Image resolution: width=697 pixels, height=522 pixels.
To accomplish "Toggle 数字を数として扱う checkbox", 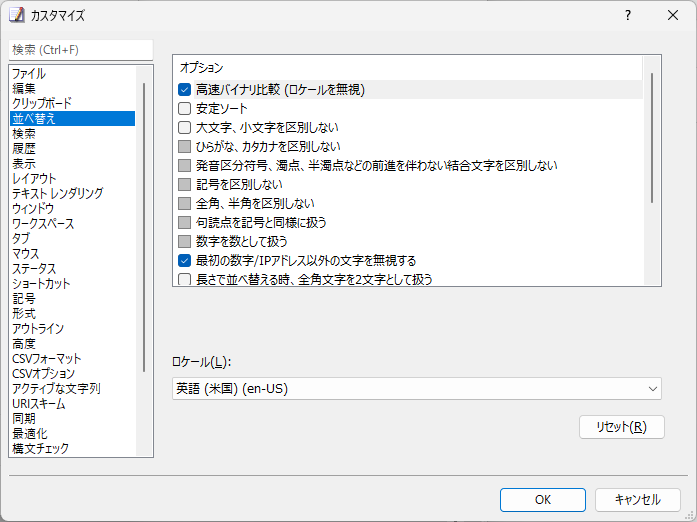I will click(184, 241).
